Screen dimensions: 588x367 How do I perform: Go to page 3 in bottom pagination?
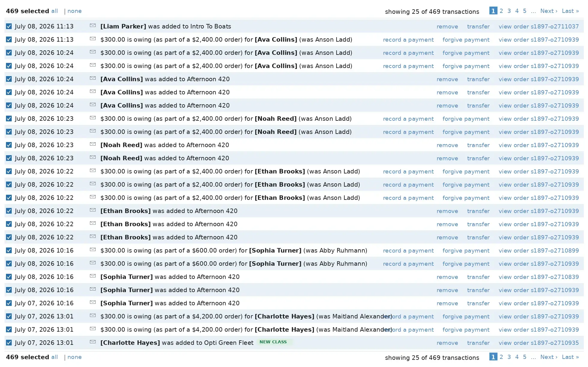coord(509,357)
